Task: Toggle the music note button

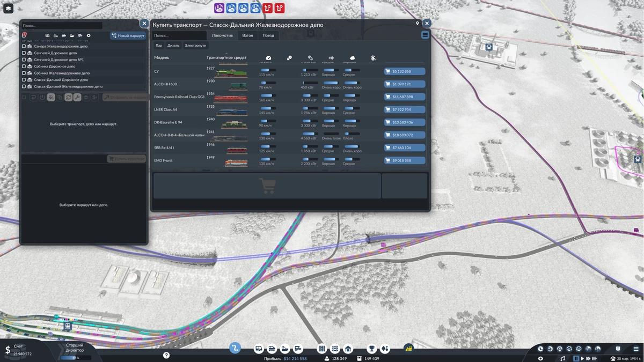Action: (562, 358)
